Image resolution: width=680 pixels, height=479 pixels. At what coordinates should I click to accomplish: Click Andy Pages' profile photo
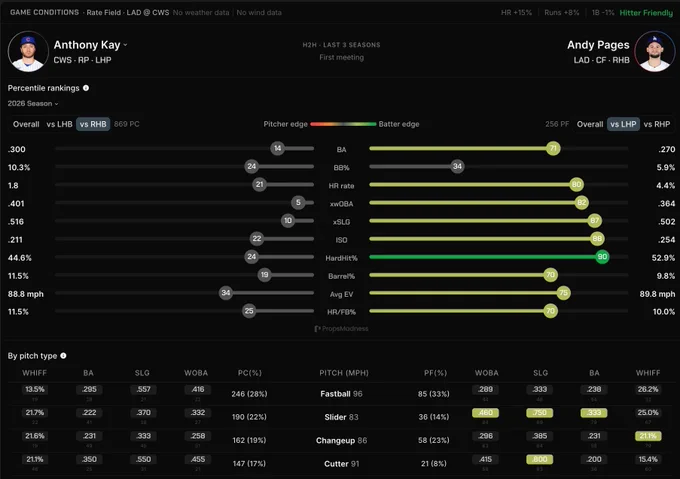[655, 51]
